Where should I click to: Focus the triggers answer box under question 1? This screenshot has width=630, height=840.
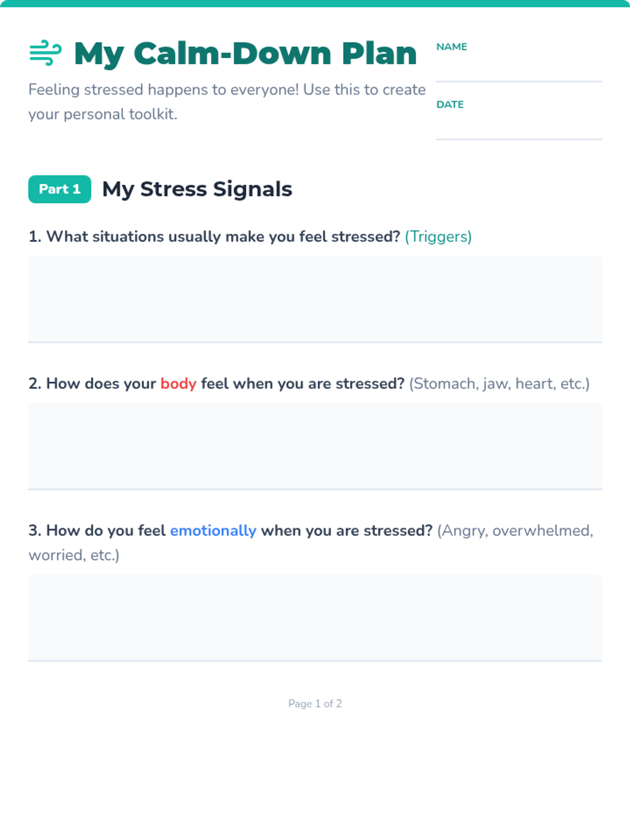tap(315, 299)
